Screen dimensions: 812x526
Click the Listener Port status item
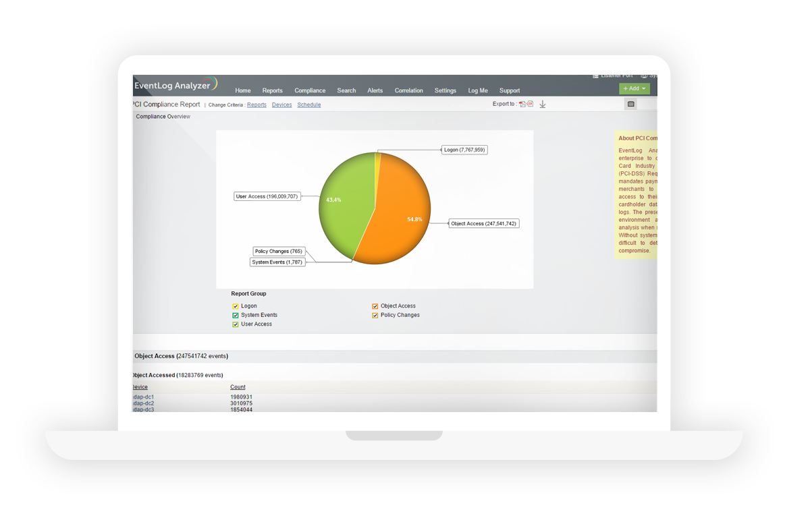pos(613,76)
